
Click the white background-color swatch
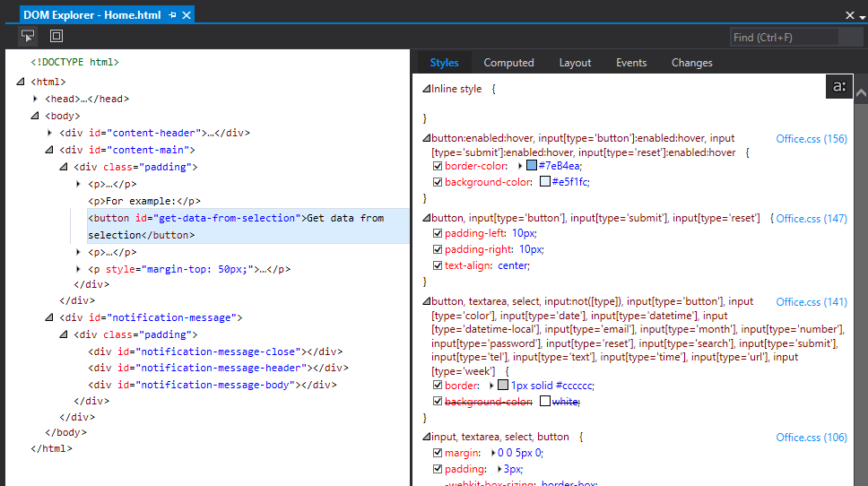[544, 401]
